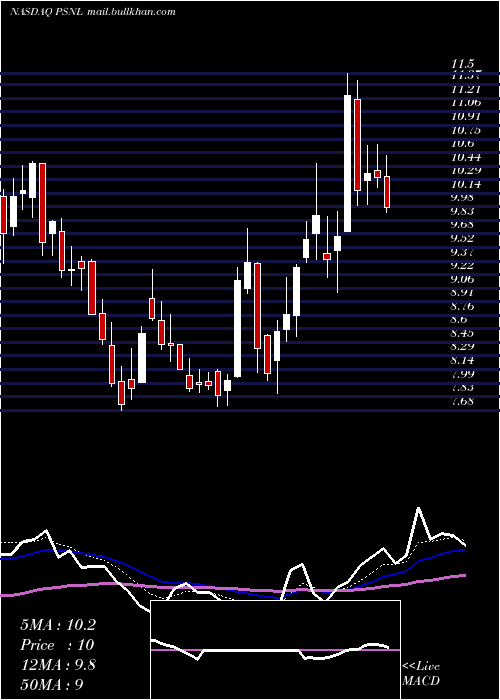Screen dimensions: 500x700
Task: Click the 50MA : 9 readout
Action: (x=52, y=685)
